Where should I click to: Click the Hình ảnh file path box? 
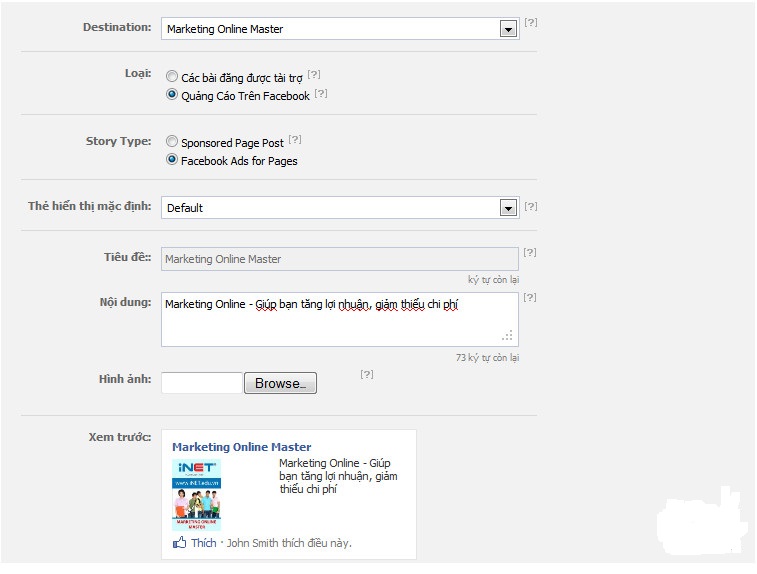[202, 383]
